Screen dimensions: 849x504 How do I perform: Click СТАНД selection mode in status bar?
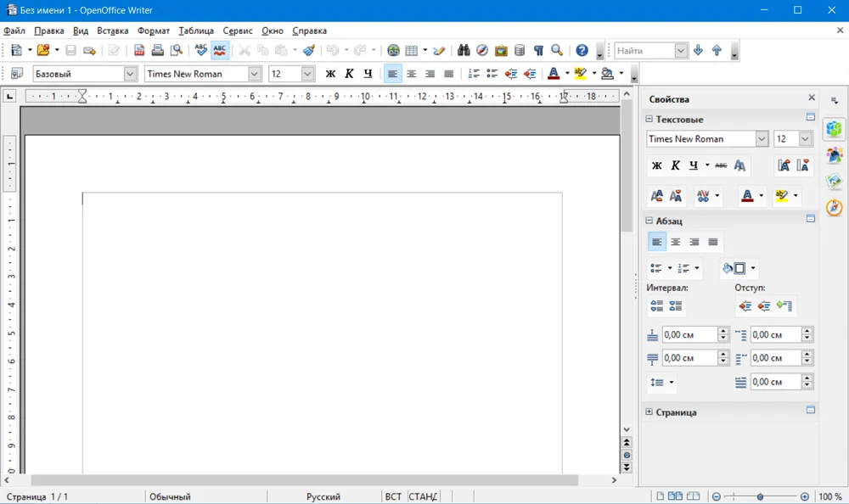tap(422, 496)
